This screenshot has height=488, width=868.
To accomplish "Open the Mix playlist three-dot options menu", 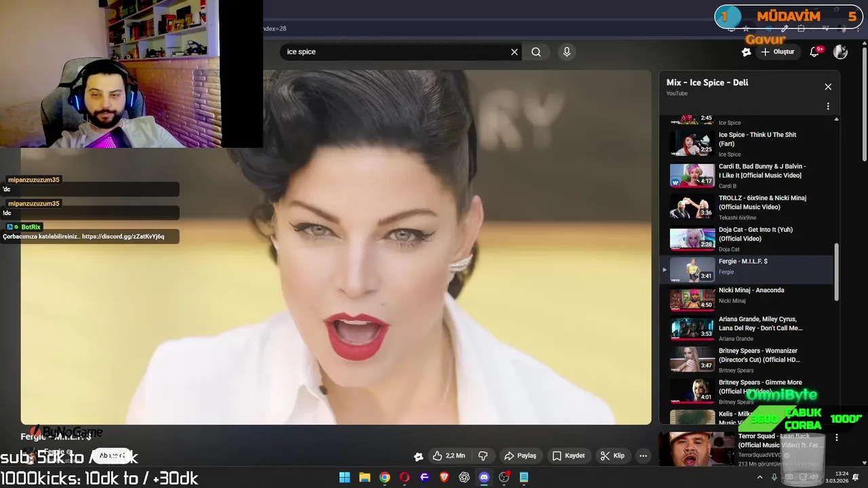I will 828,106.
